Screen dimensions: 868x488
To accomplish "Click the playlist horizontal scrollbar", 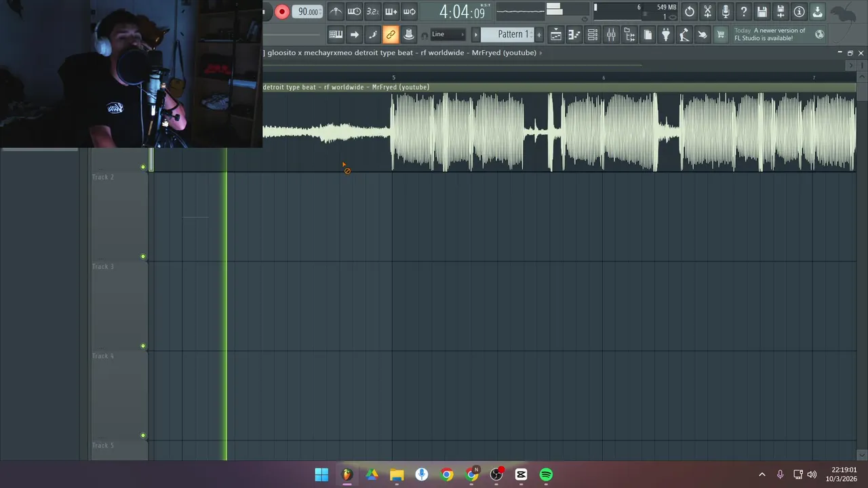I will point(453,65).
